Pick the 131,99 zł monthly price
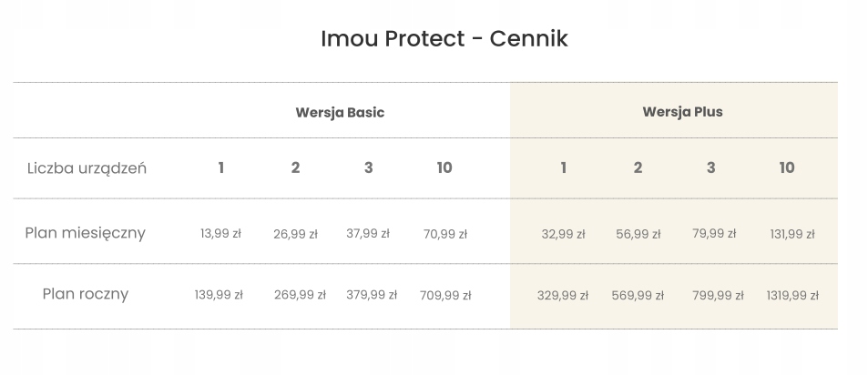This screenshot has height=375, width=868. [792, 234]
